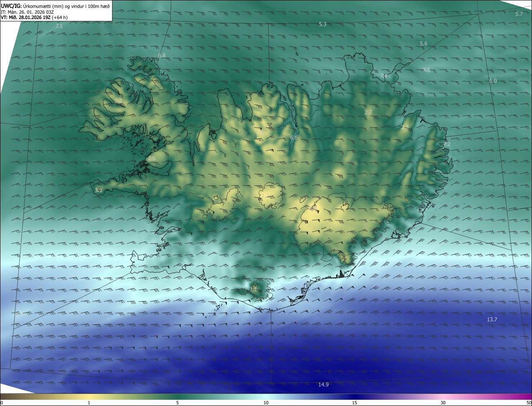Click the 7.2 value label at the east coast
Viewport: 532px width, 406px height.
pos(447,144)
